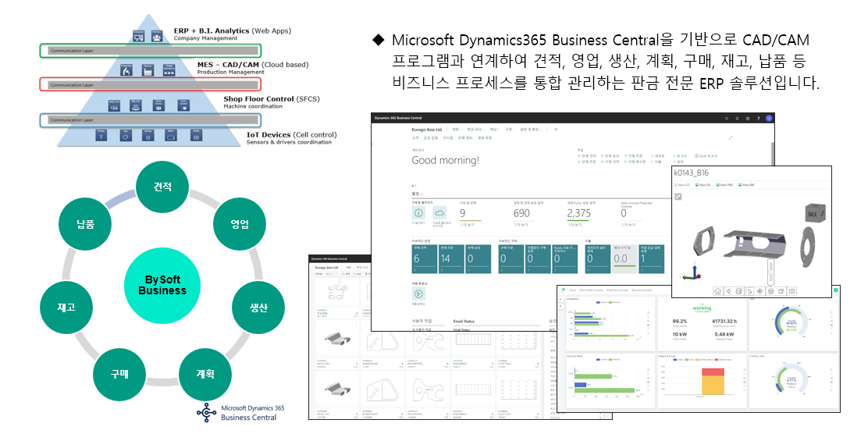The image size is (868, 434).
Task: Open the 고객 navigation link
Action: (415, 138)
